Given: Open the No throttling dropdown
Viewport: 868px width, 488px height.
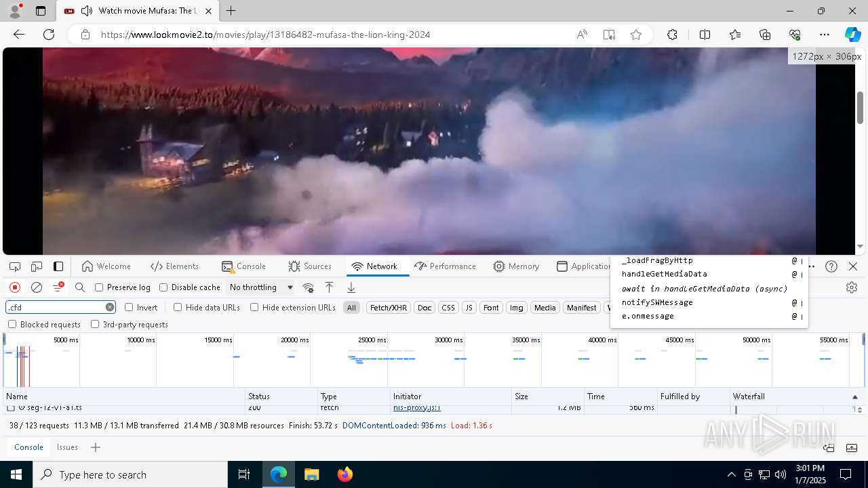Looking at the screenshot, I should [x=261, y=287].
